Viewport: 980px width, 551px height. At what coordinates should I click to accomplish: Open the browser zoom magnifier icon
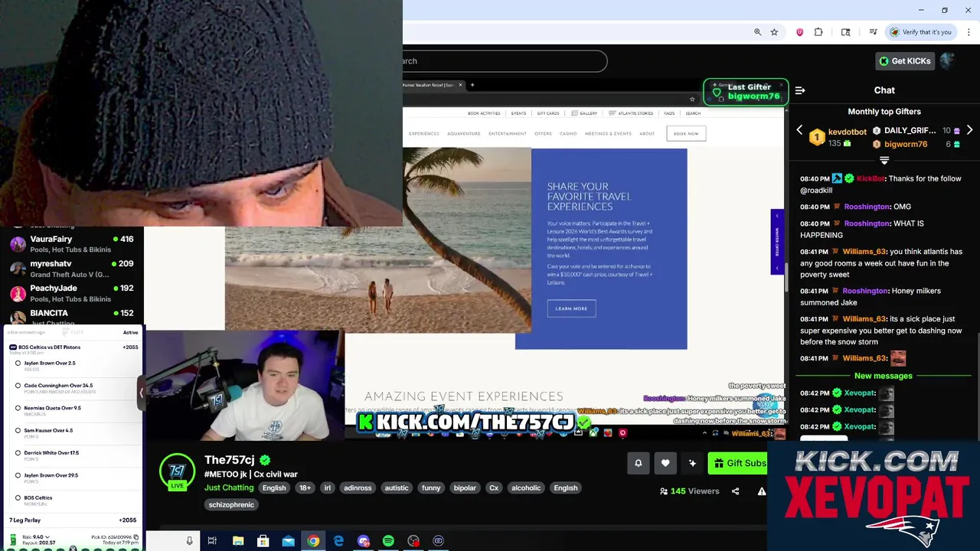(x=757, y=32)
